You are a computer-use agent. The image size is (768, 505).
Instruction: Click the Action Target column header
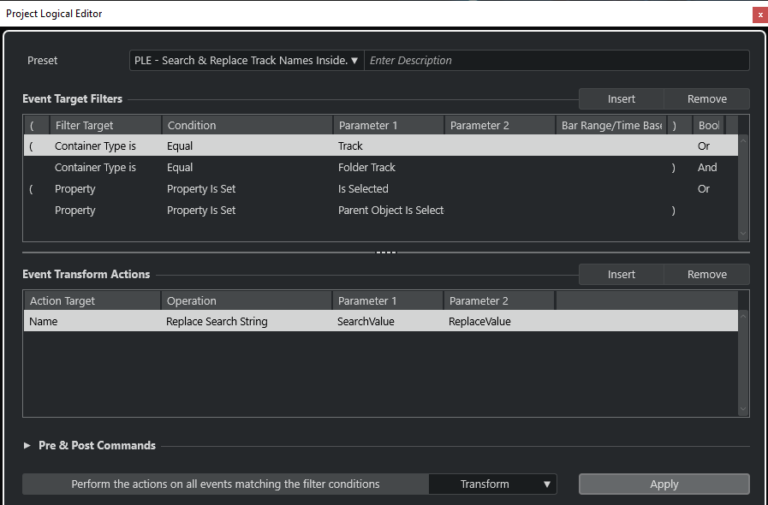(92, 301)
